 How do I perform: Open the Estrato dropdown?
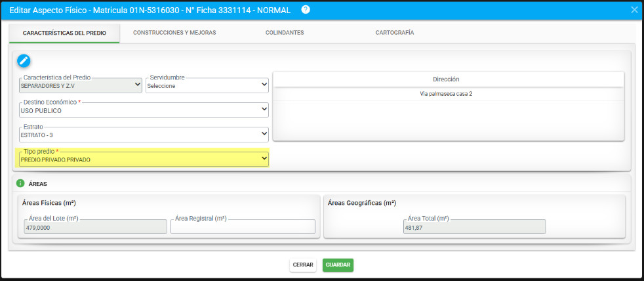pyautogui.click(x=144, y=135)
